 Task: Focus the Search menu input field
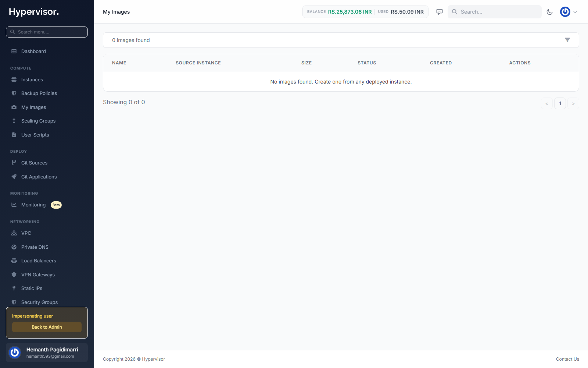pos(47,32)
